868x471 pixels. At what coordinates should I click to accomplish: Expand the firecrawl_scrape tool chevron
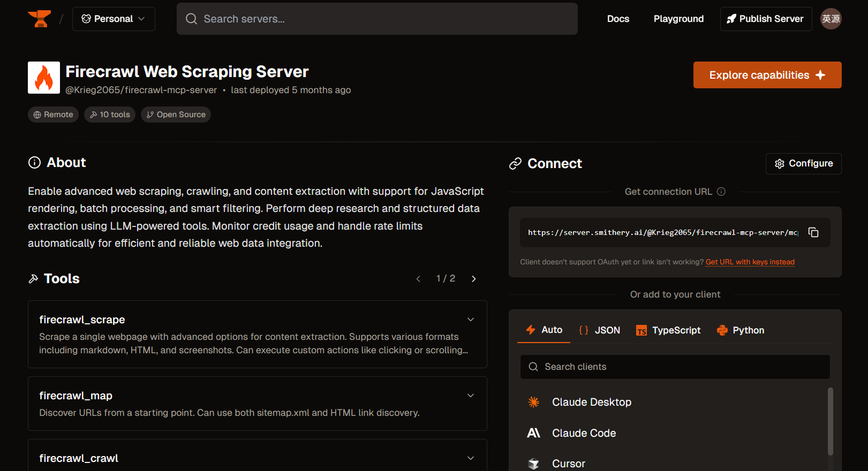(471, 320)
